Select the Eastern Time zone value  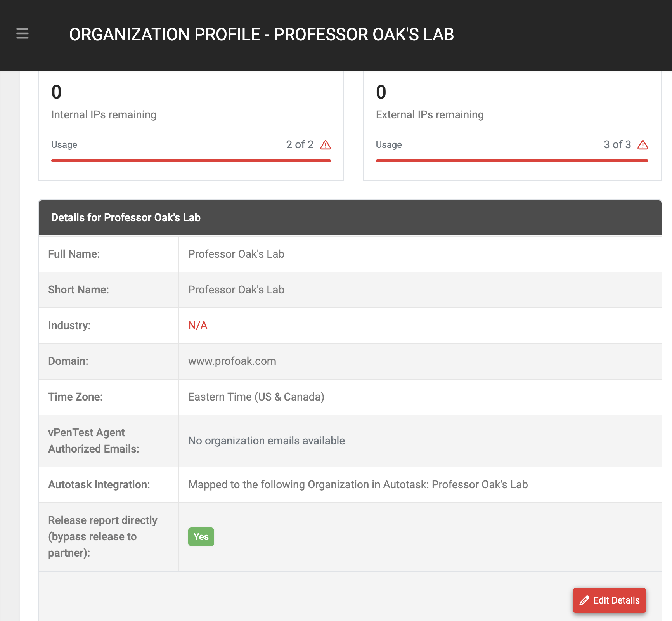pyautogui.click(x=256, y=397)
